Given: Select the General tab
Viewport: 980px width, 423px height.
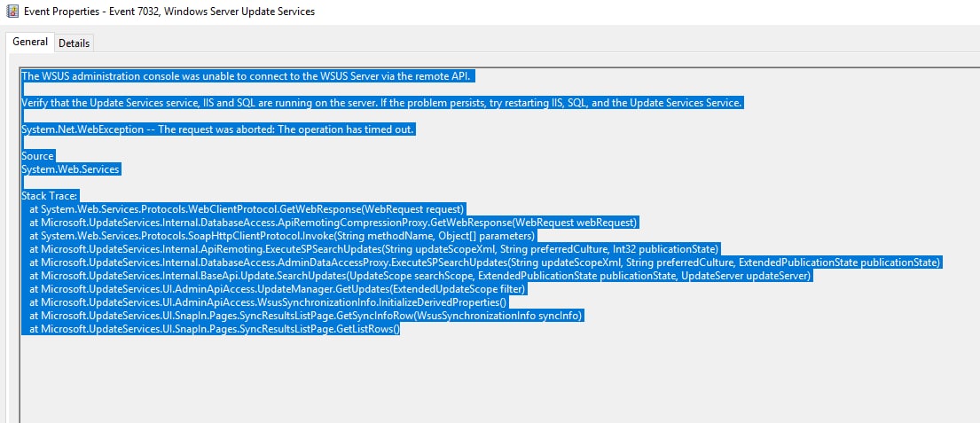Looking at the screenshot, I should 30,42.
